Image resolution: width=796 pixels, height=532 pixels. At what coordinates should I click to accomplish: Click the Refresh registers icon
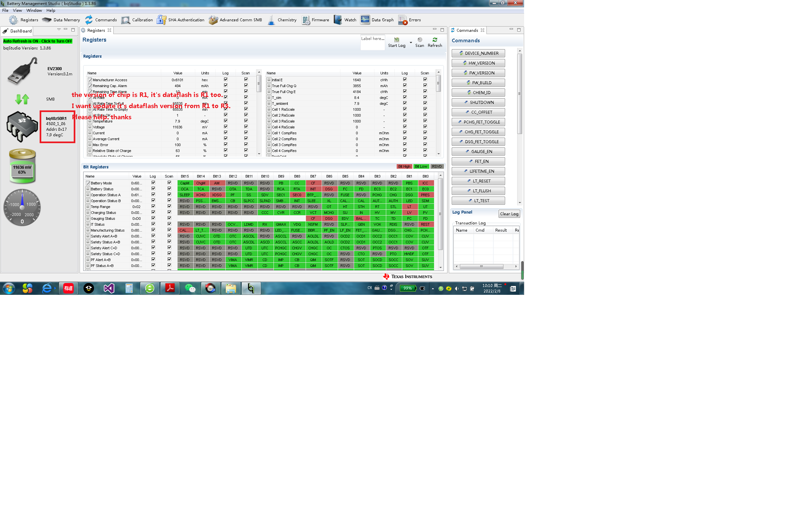pos(435,40)
